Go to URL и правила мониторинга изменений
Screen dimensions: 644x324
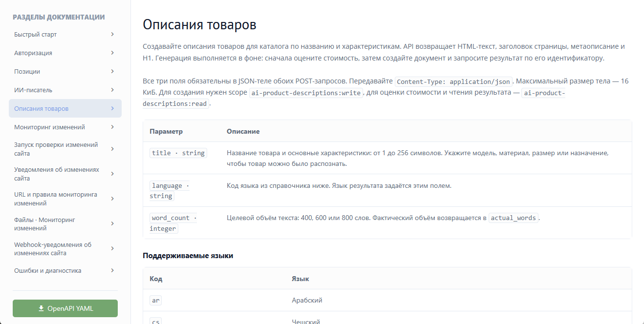point(65,199)
